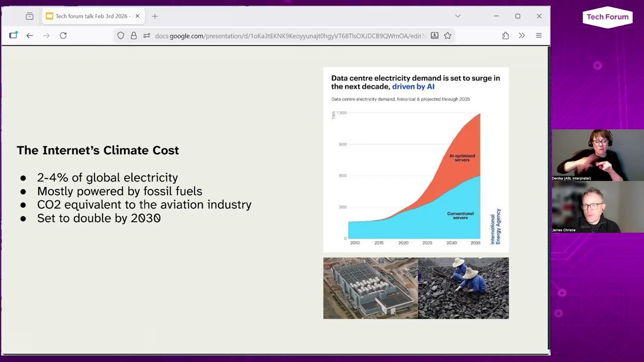
Task: Reload the page with refresh icon
Action: pyautogui.click(x=63, y=36)
